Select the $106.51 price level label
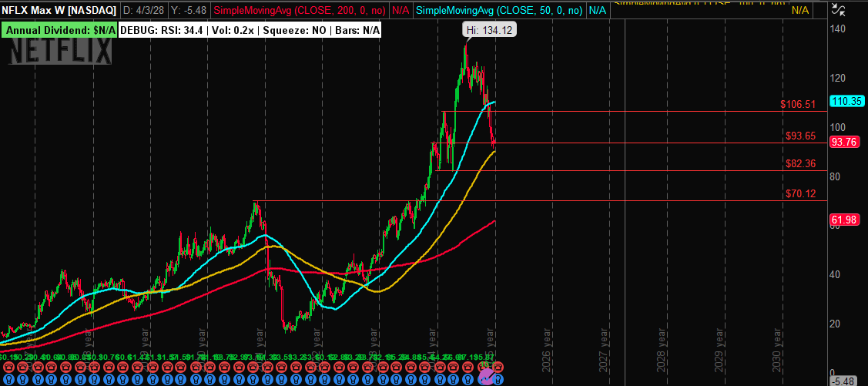Image resolution: width=868 pixels, height=386 pixels. point(798,104)
